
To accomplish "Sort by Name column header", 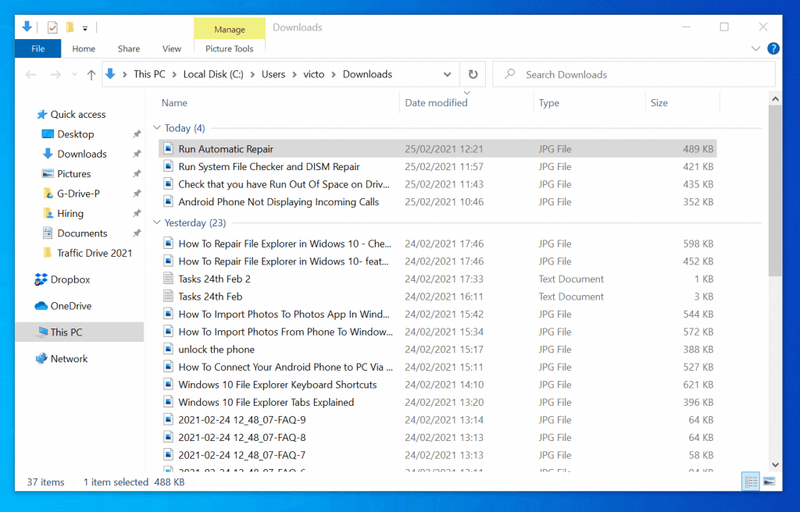I will [174, 103].
